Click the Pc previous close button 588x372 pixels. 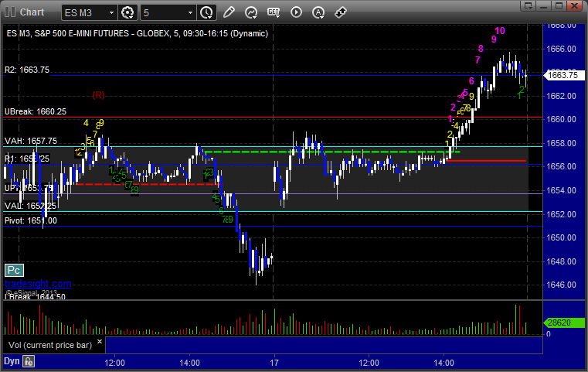tap(14, 270)
